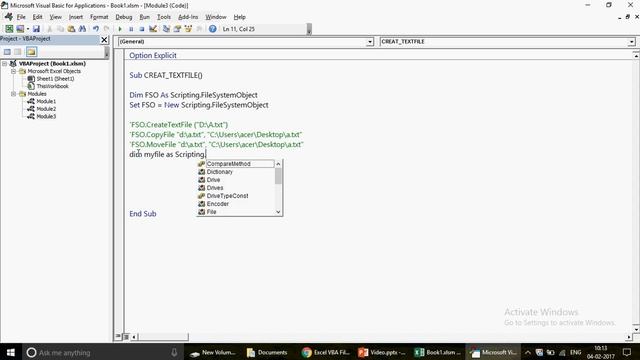Open the Add-Ins menu

(x=188, y=17)
